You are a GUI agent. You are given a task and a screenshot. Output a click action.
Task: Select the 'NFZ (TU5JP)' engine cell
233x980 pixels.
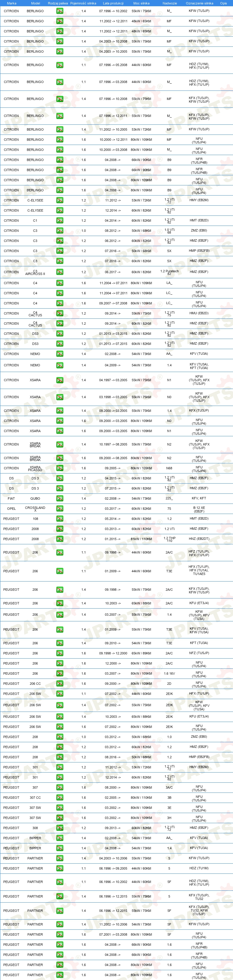click(x=199, y=653)
